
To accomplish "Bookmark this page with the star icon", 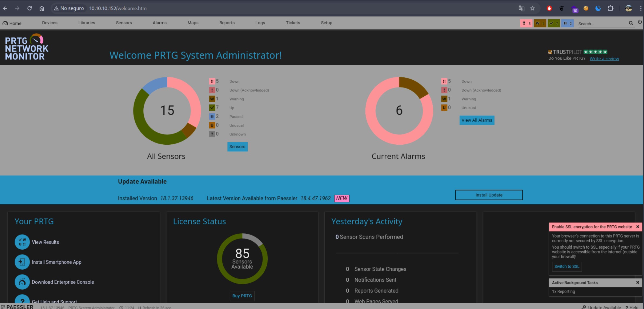I will coord(532,8).
